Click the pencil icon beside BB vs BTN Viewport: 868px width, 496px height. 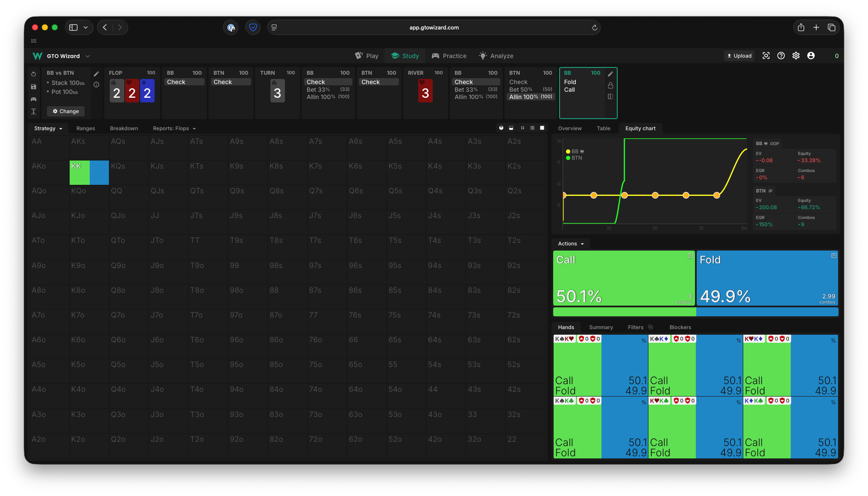[97, 74]
